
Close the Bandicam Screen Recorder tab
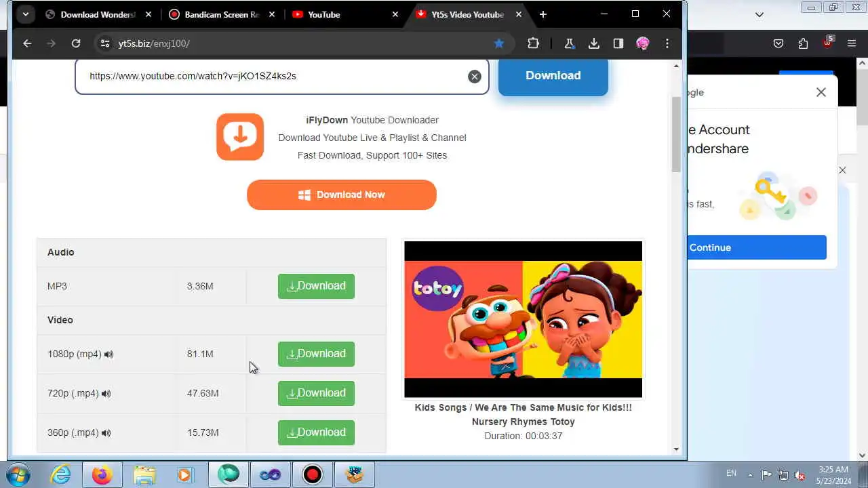pyautogui.click(x=272, y=14)
